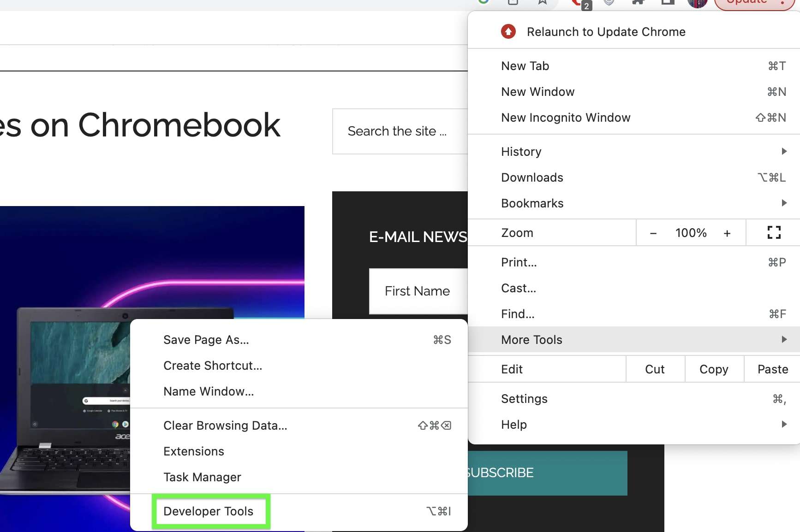This screenshot has width=800, height=532.
Task: Click the side panel icon near the avatar
Action: (668, 2)
